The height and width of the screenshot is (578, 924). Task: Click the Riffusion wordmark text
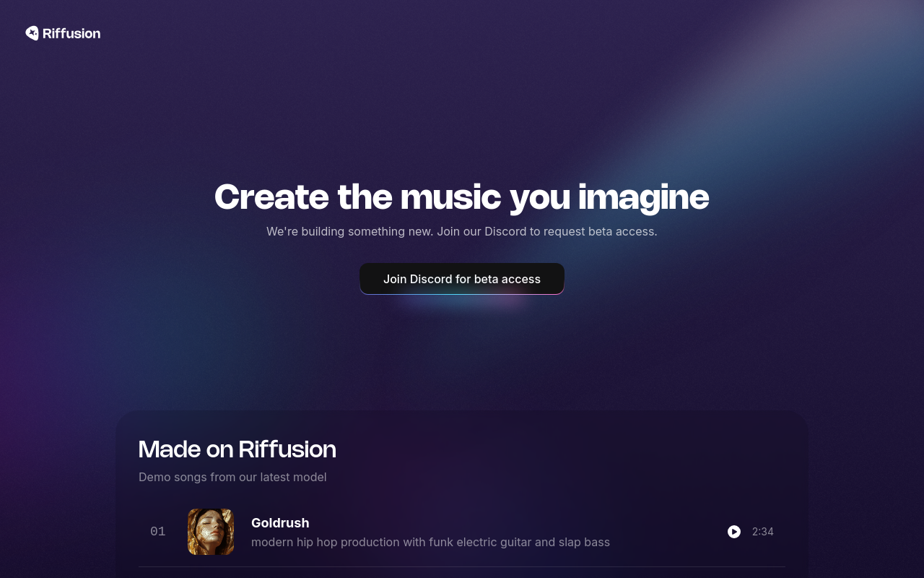pos(71,33)
